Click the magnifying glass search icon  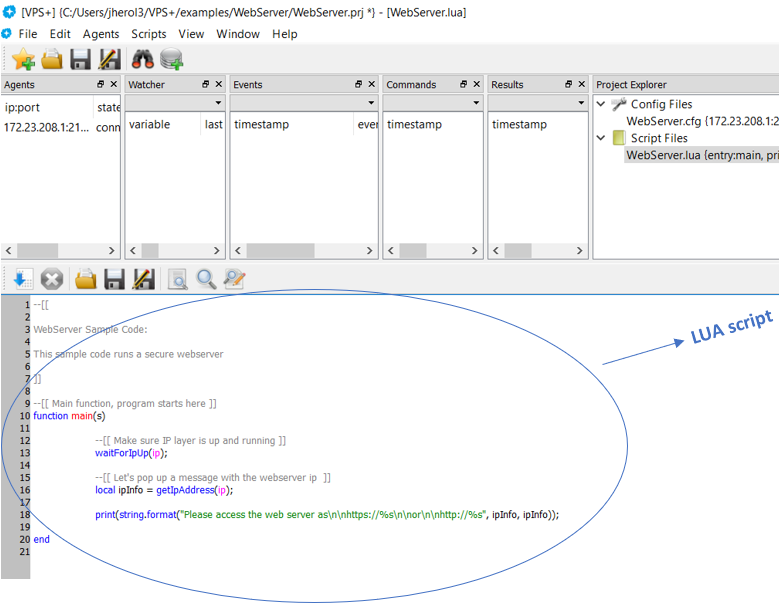[206, 279]
